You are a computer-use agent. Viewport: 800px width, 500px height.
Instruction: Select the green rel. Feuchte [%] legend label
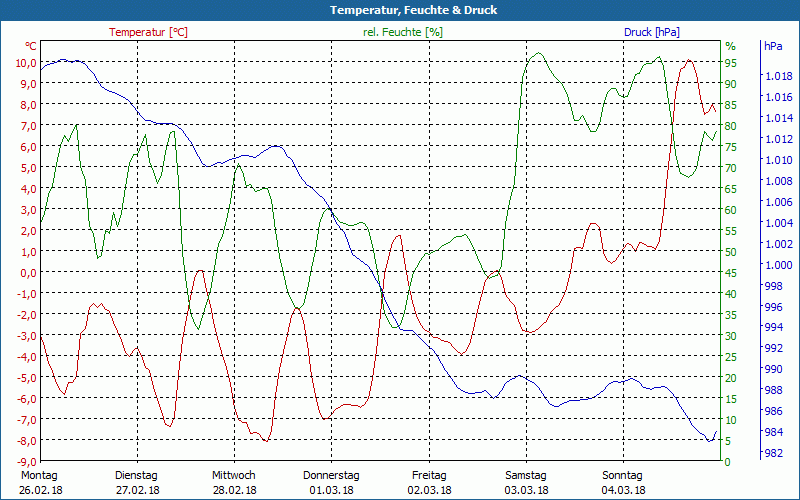pos(402,32)
